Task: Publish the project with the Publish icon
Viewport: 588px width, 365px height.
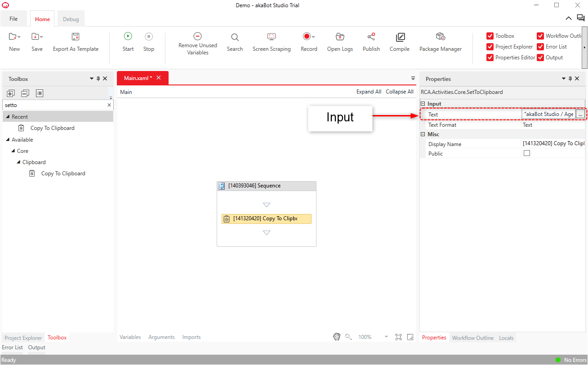Action: (x=371, y=37)
